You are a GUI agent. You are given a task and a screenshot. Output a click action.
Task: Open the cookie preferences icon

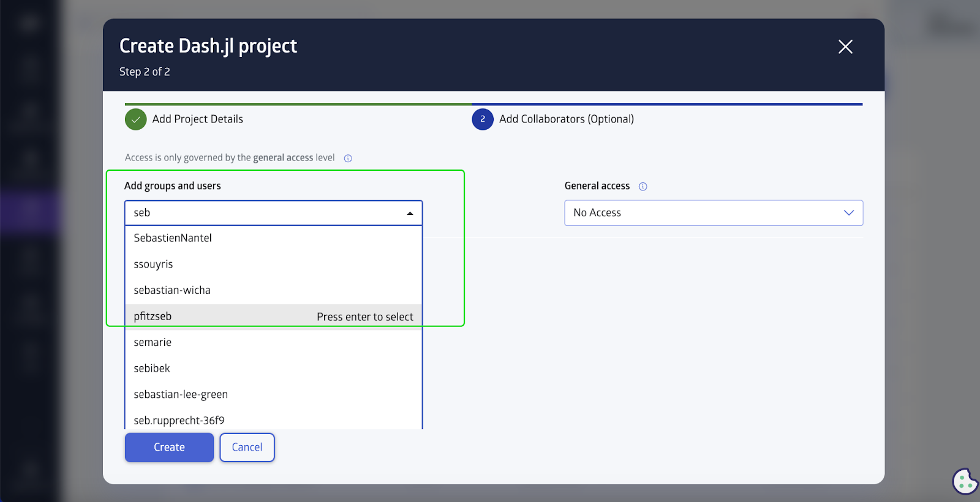pos(965,481)
